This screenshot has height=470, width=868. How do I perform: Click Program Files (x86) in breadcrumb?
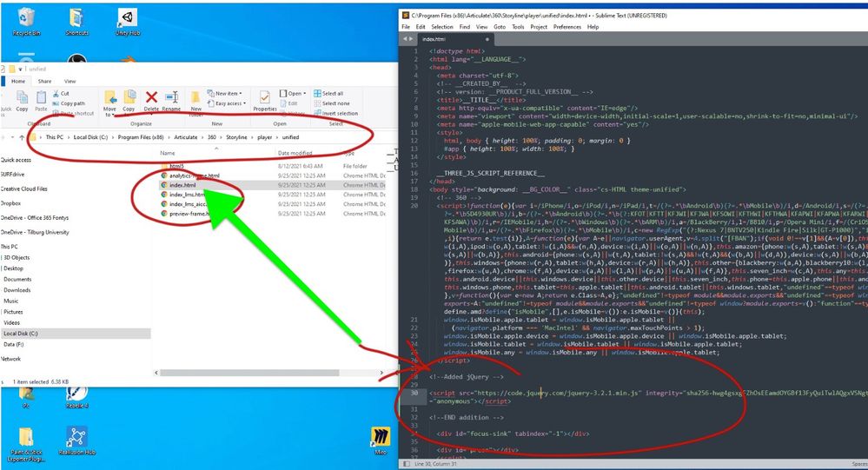141,137
